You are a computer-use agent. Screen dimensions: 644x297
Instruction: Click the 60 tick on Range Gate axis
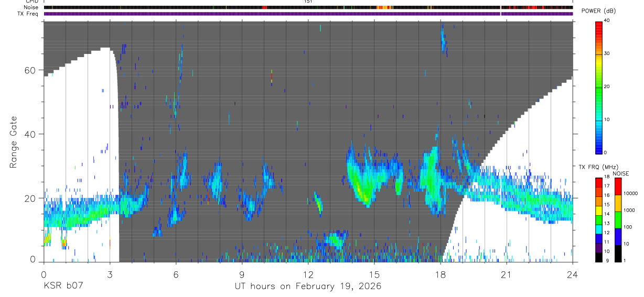[x=30, y=70]
